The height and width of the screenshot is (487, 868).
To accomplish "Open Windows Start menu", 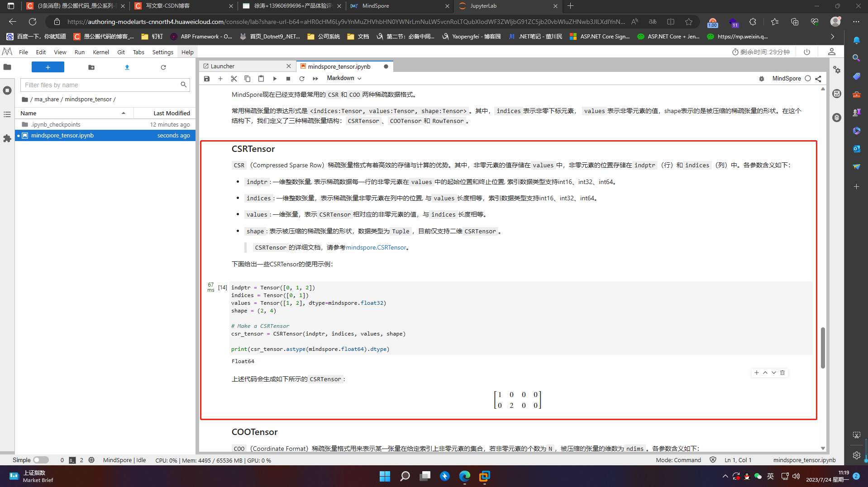I will click(x=385, y=476).
